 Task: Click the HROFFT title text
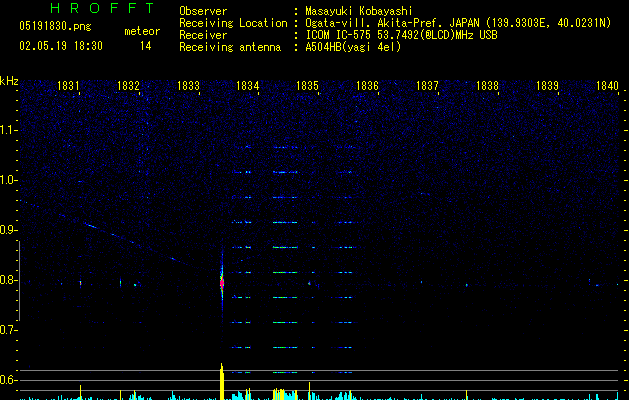(103, 8)
